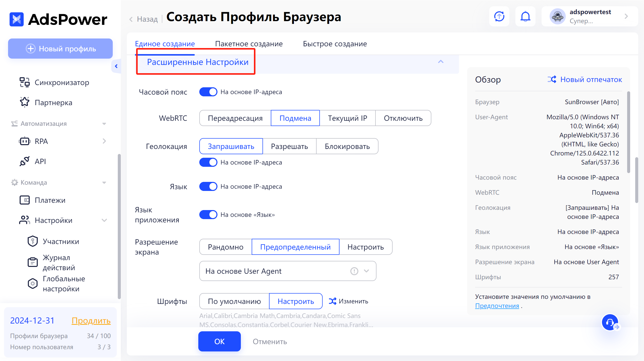Select WebRTC Переадресация option
This screenshot has width=644, height=361.
point(235,118)
